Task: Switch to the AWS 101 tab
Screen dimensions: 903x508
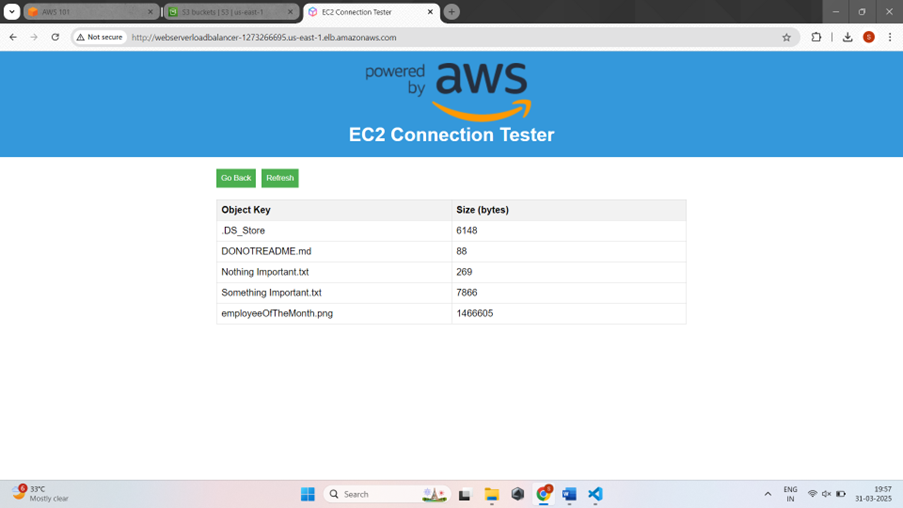Action: [91, 12]
